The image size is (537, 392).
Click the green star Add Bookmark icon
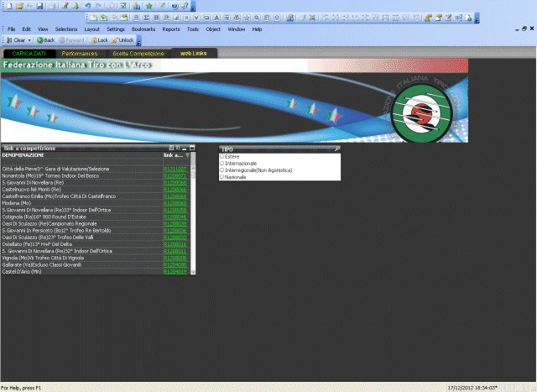pos(149,6)
